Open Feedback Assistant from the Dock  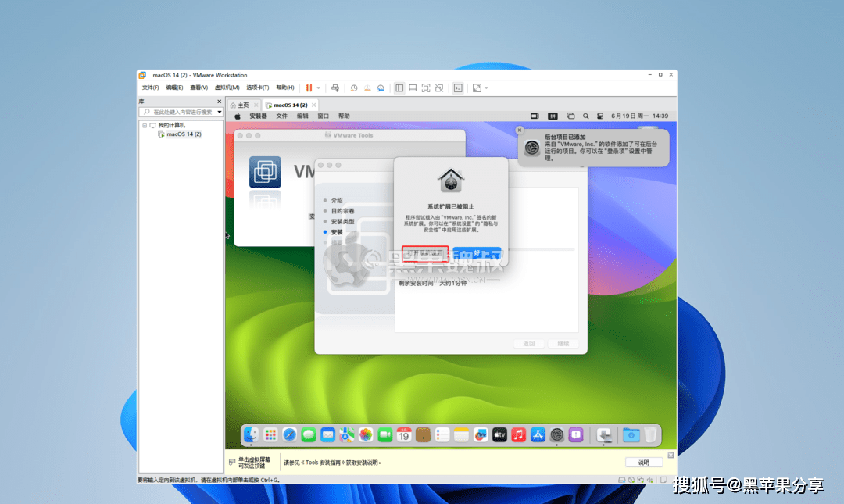click(576, 434)
